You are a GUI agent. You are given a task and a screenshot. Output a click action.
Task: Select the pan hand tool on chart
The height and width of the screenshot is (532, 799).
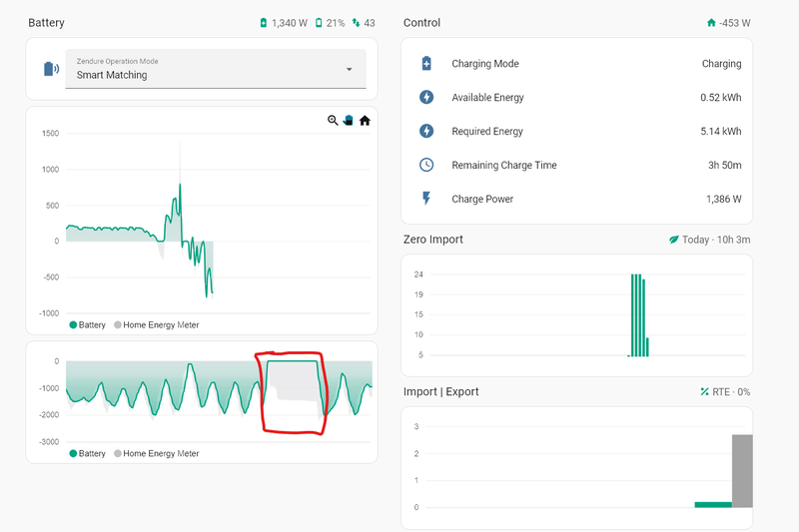tap(348, 121)
